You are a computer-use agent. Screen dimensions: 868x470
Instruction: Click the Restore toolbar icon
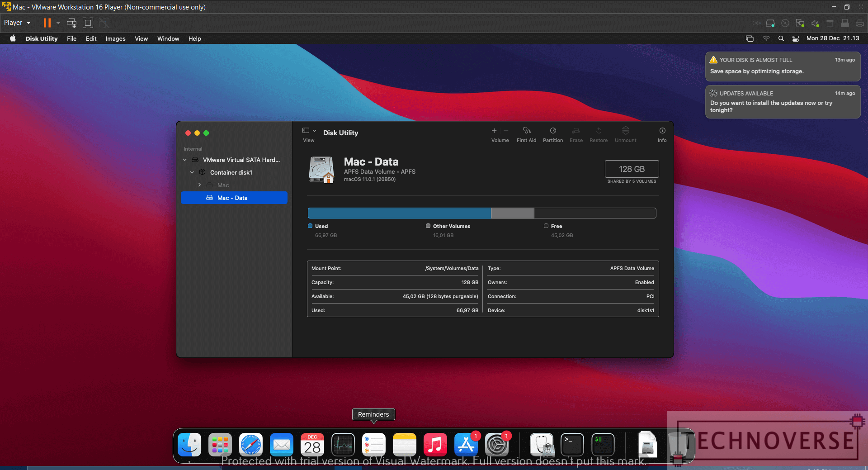(x=599, y=131)
